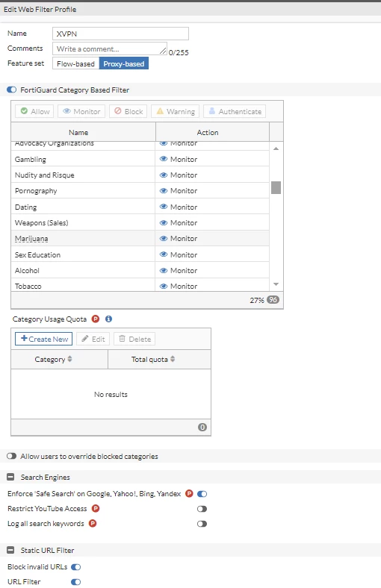Collapse the Search Engines section
Viewport: 381px width, 588px height.
(10, 477)
